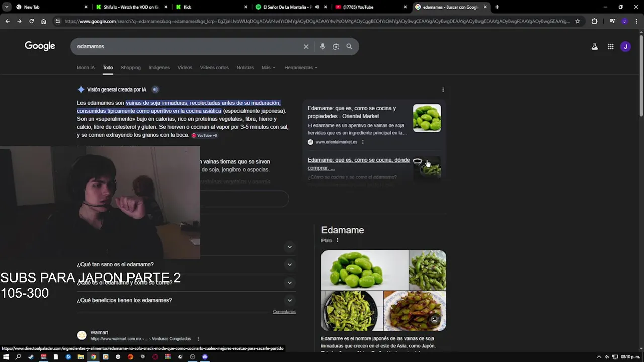Open Search Labs flask icon
This screenshot has width=644, height=362.
click(594, 46)
